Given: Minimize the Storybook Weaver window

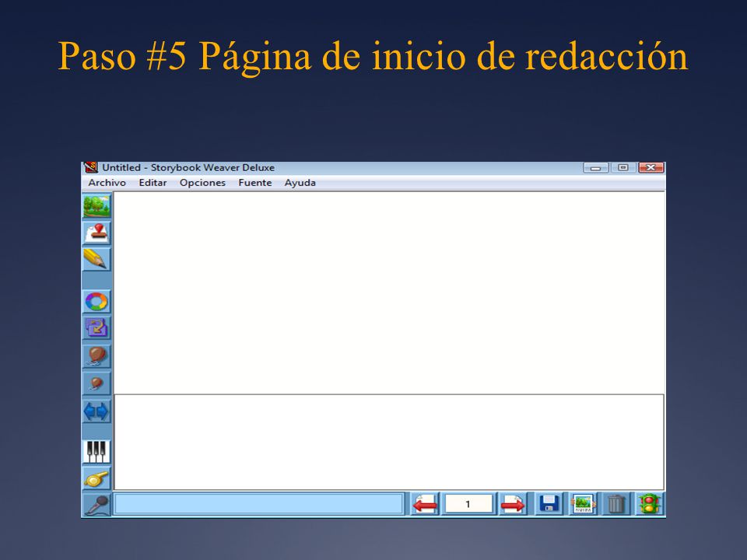Looking at the screenshot, I should 595,168.
